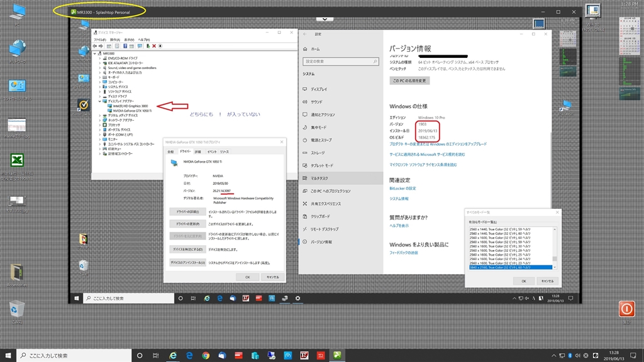Open the 表示 menu in Device Manager

pos(129,40)
